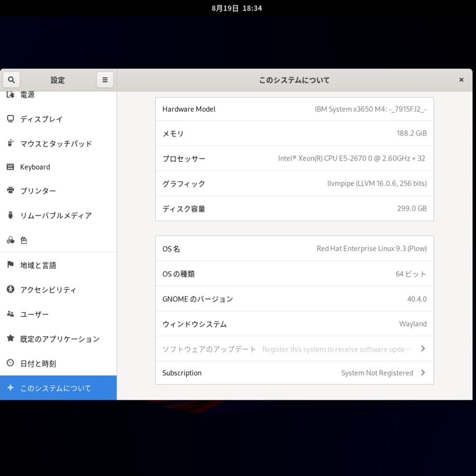
Task: Open the hamburger menu button
Action: (x=105, y=80)
